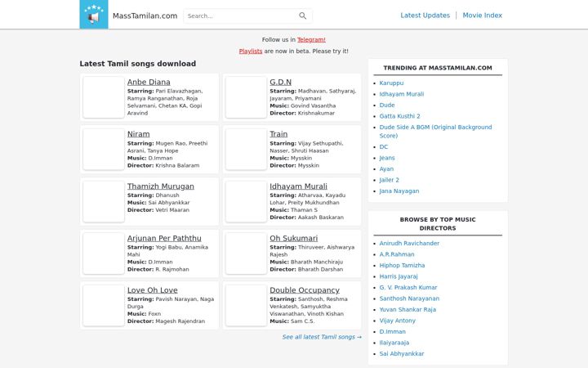Open trending item Gatta Kusthi 2
The height and width of the screenshot is (368, 588).
point(399,116)
